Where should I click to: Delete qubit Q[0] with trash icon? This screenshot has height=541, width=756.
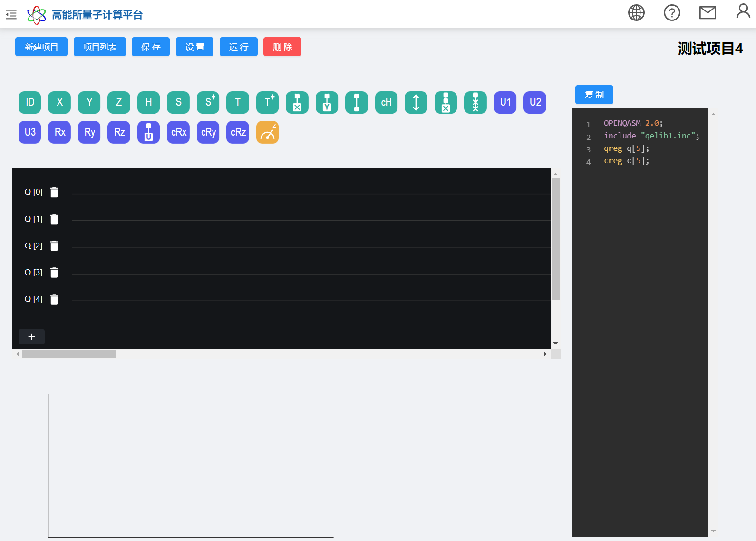(54, 192)
